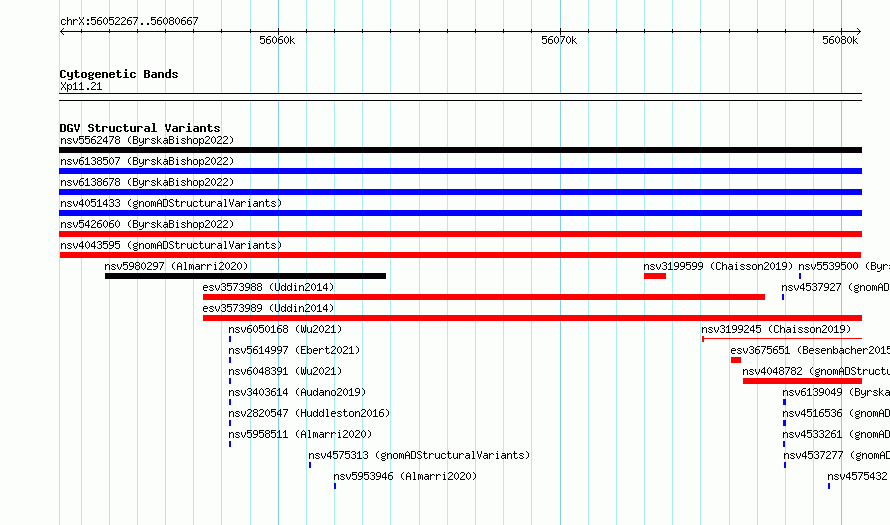The image size is (890, 525).
Task: Click chrX:56052267..56080667 coordinates text
Action: coord(129,21)
